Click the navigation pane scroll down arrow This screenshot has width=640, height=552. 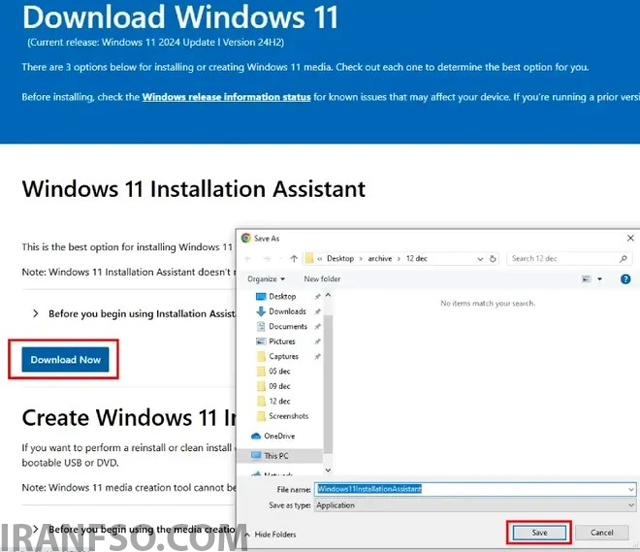pos(328,470)
